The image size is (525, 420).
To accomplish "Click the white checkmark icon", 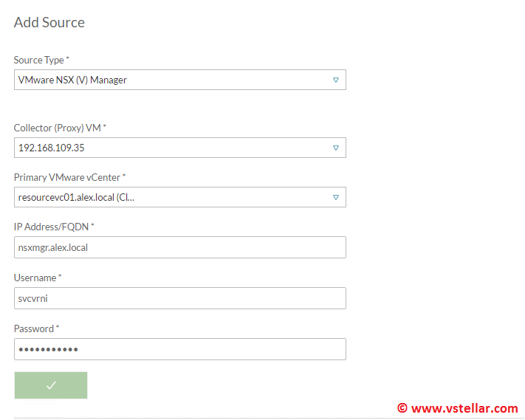I will 51,385.
